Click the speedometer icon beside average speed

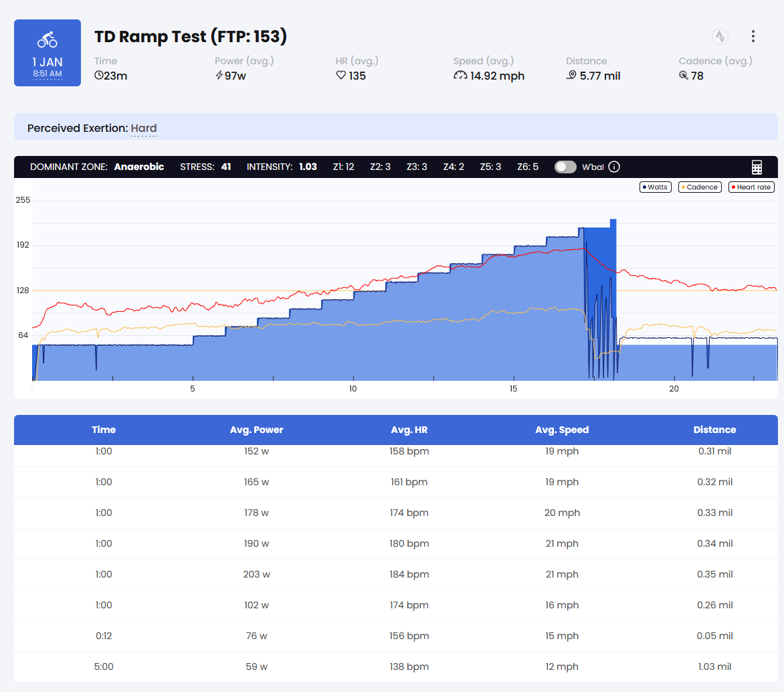pyautogui.click(x=460, y=76)
